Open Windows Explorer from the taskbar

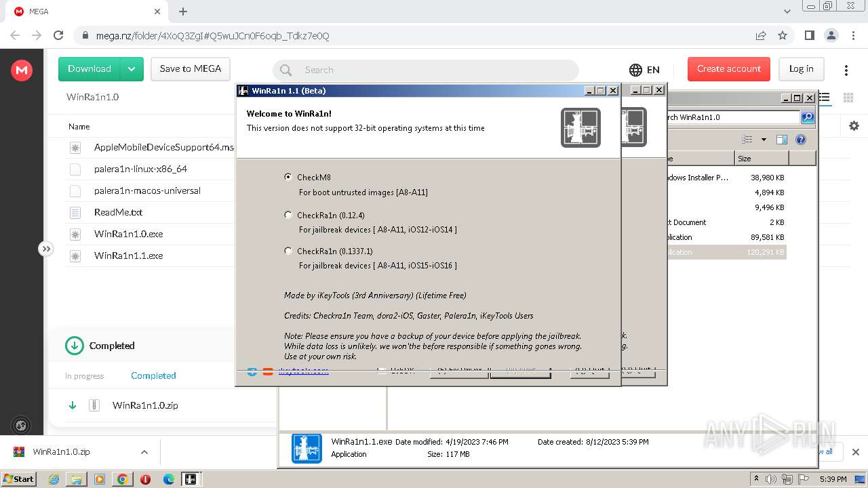click(77, 479)
